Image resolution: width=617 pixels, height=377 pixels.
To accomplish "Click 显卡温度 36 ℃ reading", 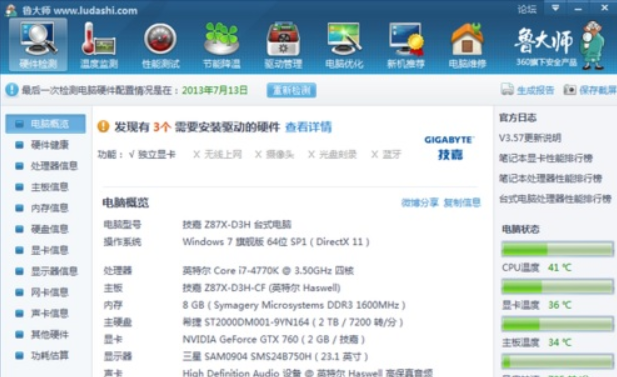I will pos(537,305).
